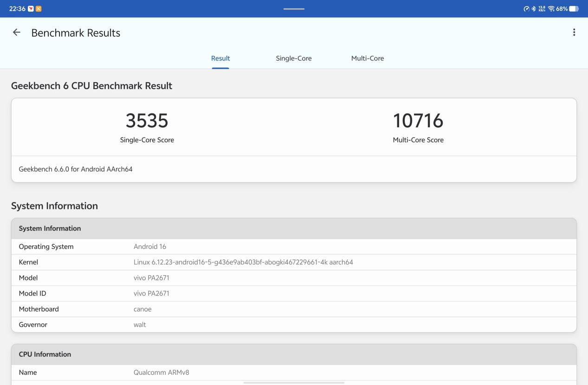Tap the top center drag handle
Image resolution: width=588 pixels, height=385 pixels.
point(294,9)
